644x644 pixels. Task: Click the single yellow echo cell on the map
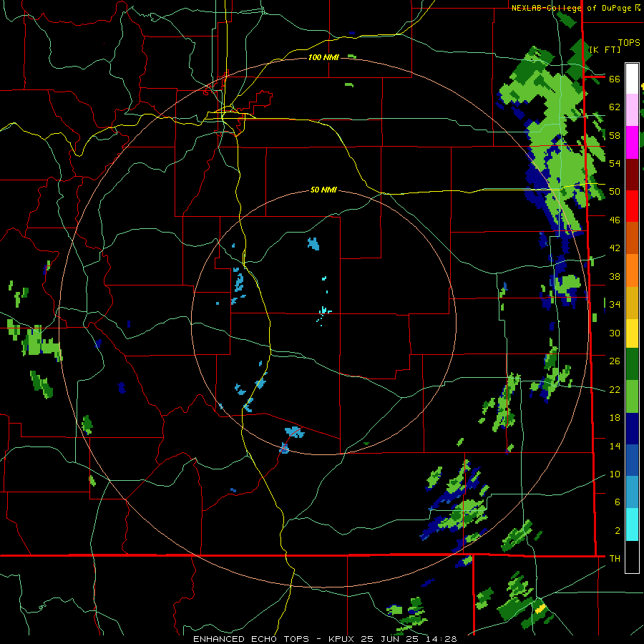coord(540,608)
